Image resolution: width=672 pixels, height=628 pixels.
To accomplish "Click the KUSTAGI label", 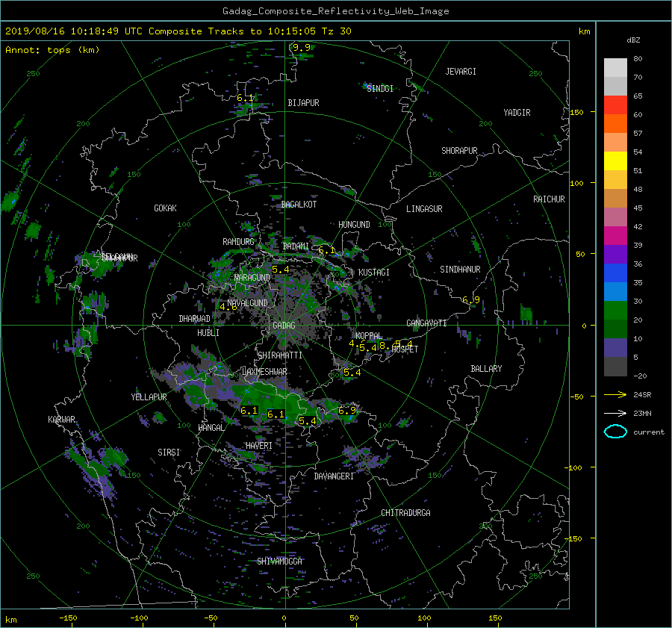I will pos(374,273).
